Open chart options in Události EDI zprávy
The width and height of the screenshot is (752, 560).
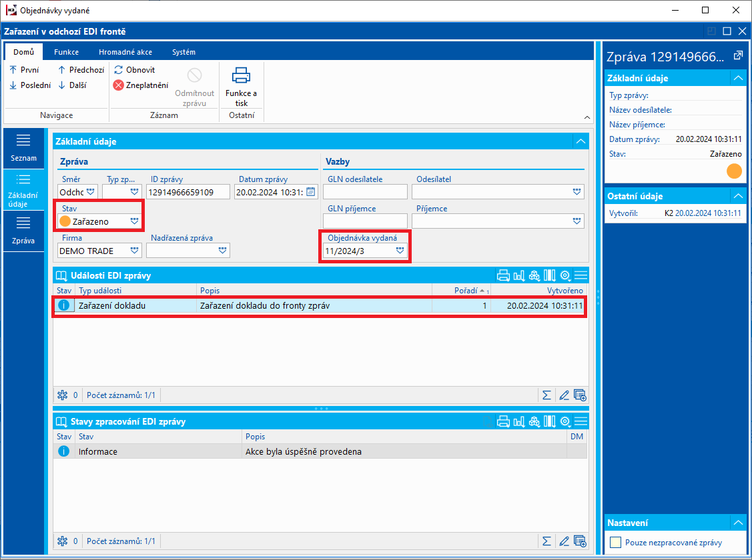click(x=519, y=275)
